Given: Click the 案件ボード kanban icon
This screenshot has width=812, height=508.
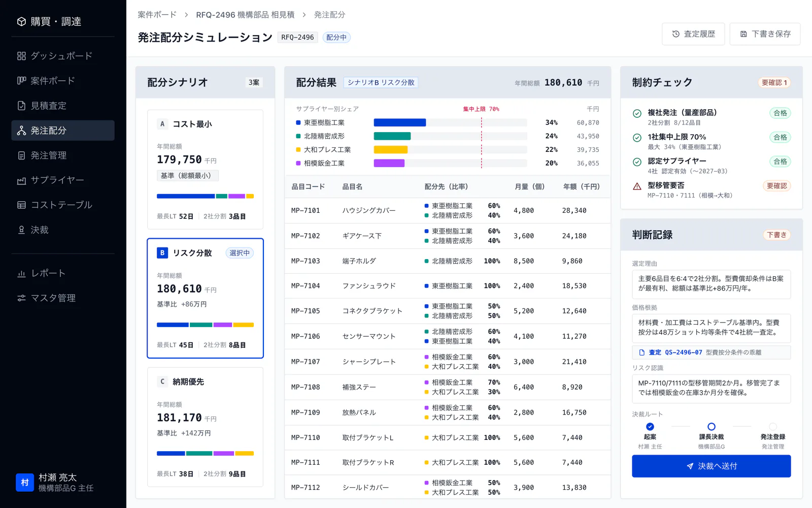Looking at the screenshot, I should pos(21,81).
